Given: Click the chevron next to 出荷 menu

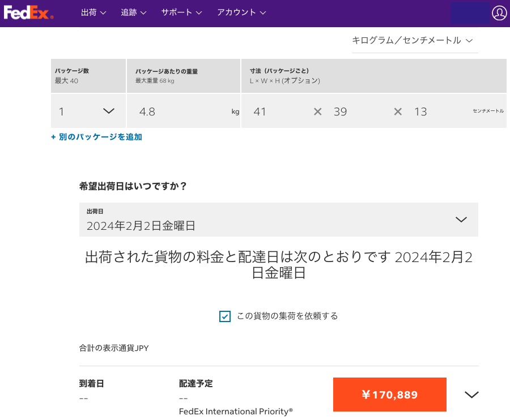Looking at the screenshot, I should (x=103, y=13).
